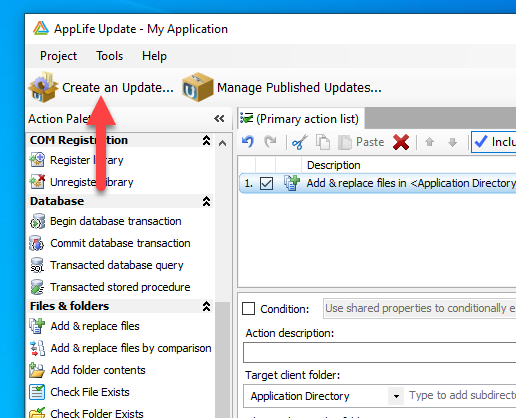This screenshot has height=418, width=516.
Task: Click the Add folder contents icon
Action: tap(37, 370)
